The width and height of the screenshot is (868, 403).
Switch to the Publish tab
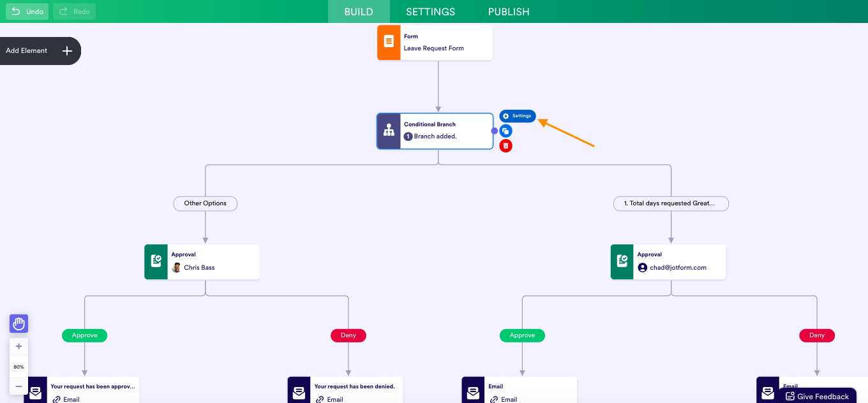coord(509,11)
